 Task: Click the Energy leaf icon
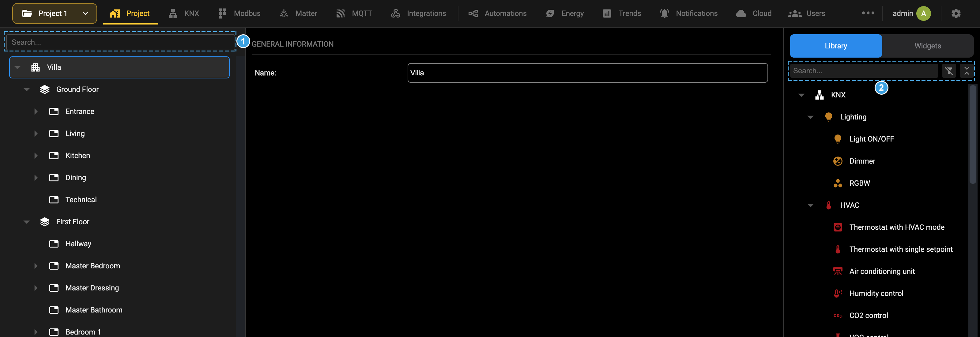(550, 14)
